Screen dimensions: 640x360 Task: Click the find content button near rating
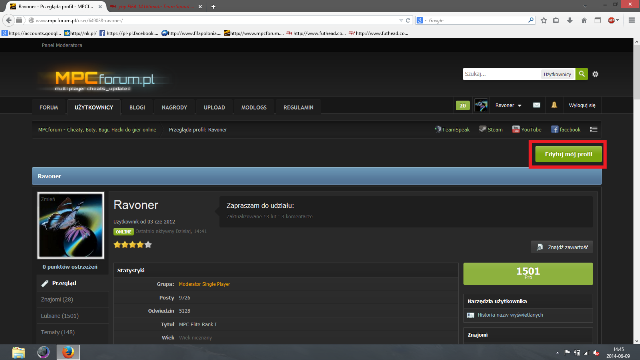562,247
